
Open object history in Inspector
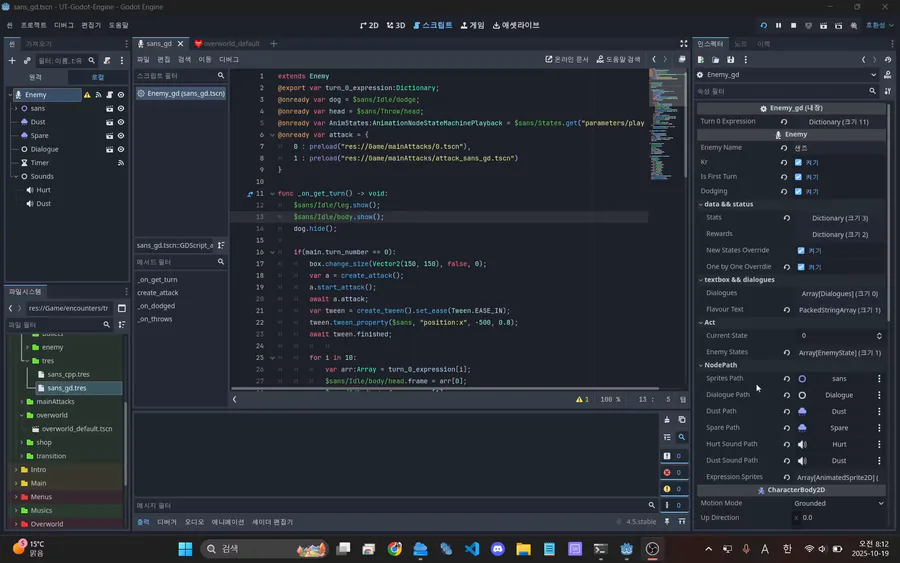(888, 60)
